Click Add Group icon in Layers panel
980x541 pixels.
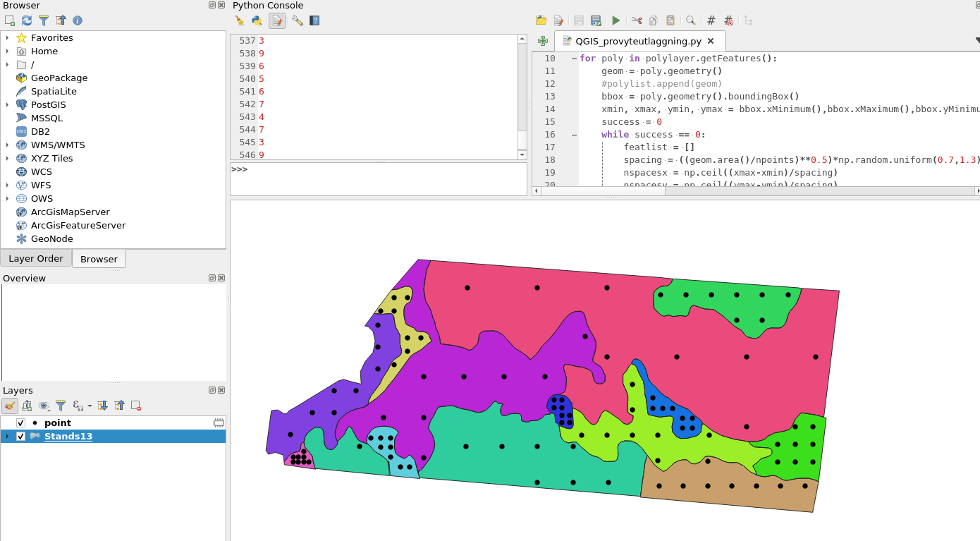coord(27,406)
